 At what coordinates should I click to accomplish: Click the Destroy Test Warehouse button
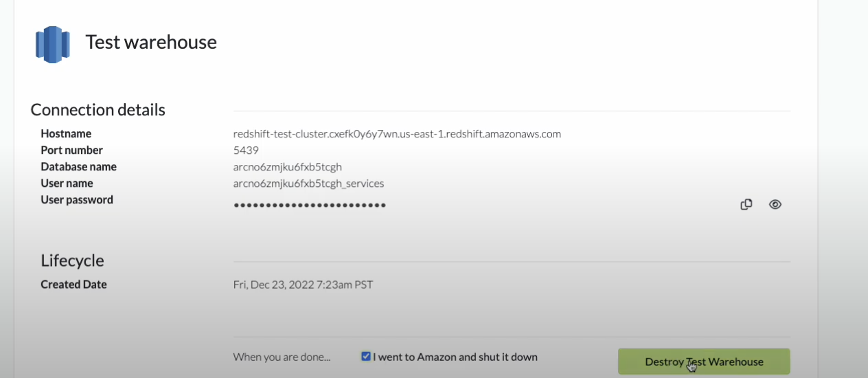(x=704, y=362)
